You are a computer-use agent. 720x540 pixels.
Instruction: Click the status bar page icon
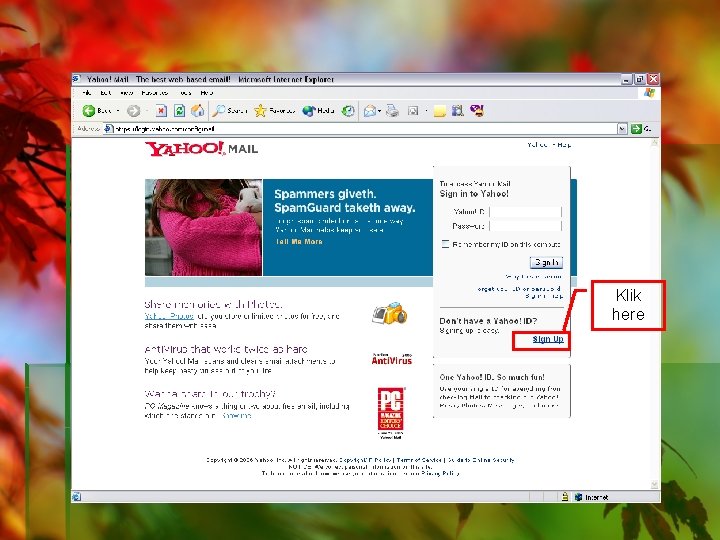(x=77, y=496)
